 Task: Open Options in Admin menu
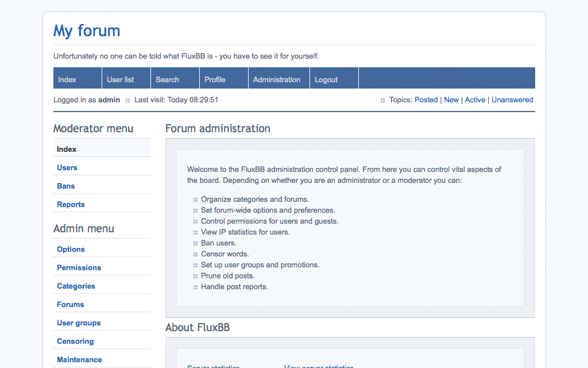tap(71, 249)
